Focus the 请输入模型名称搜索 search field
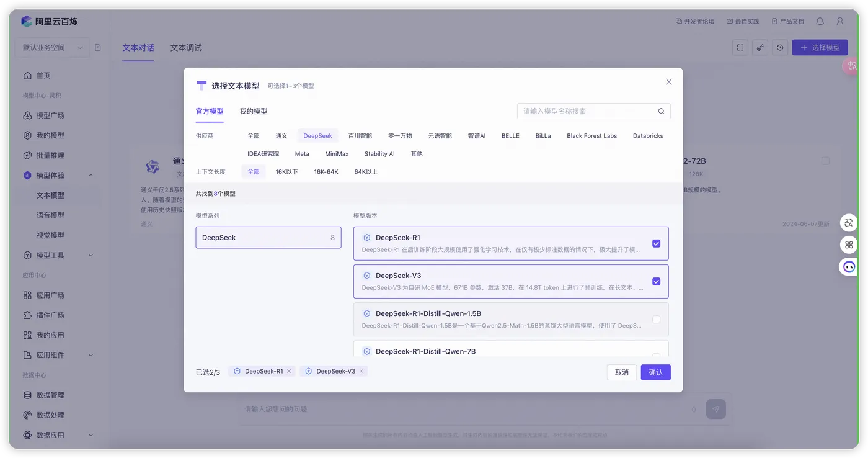 (594, 111)
